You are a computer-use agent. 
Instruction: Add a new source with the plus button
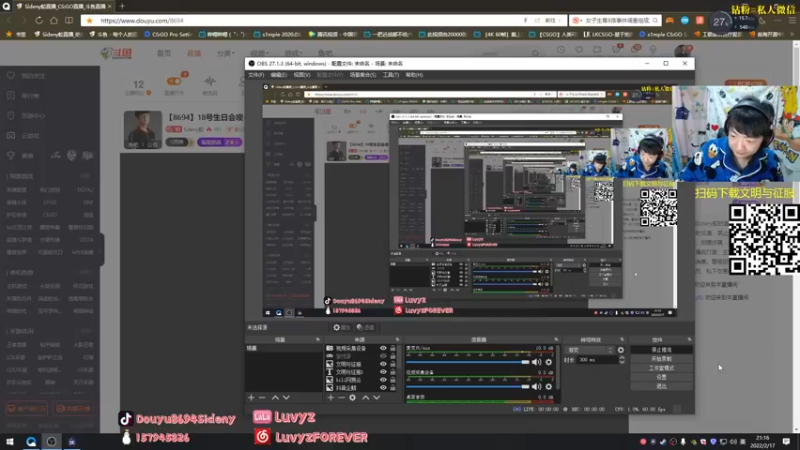pyautogui.click(x=331, y=397)
